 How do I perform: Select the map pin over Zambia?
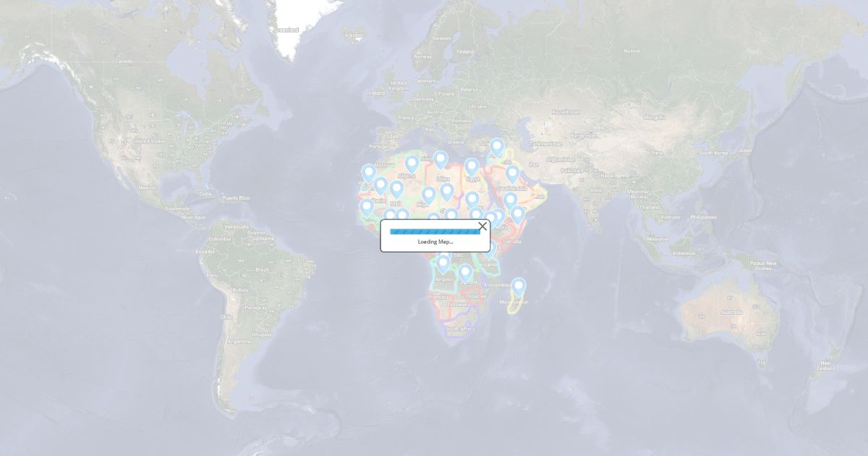465,274
